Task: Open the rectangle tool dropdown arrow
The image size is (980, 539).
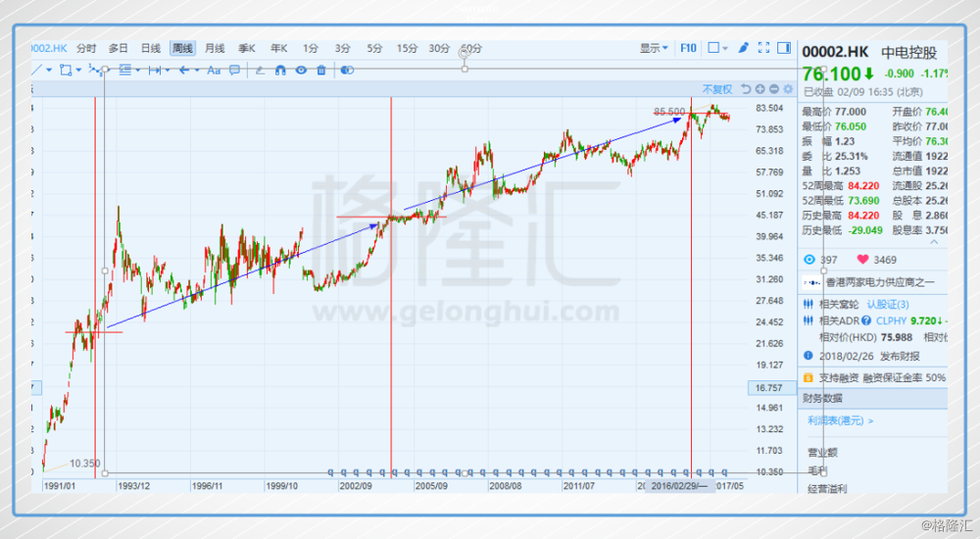Action: [x=78, y=70]
